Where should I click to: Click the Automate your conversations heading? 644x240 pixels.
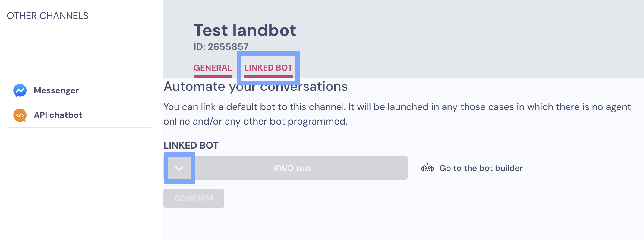click(256, 87)
